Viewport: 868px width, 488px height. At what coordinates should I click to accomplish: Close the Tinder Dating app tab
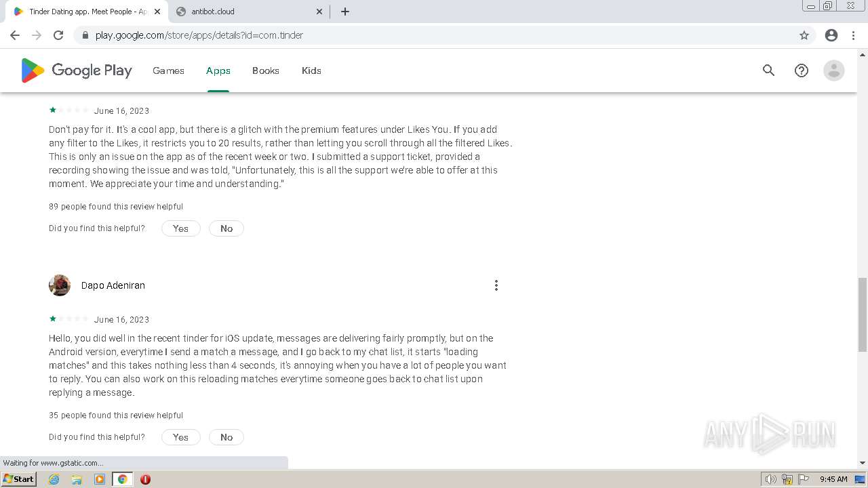click(157, 12)
